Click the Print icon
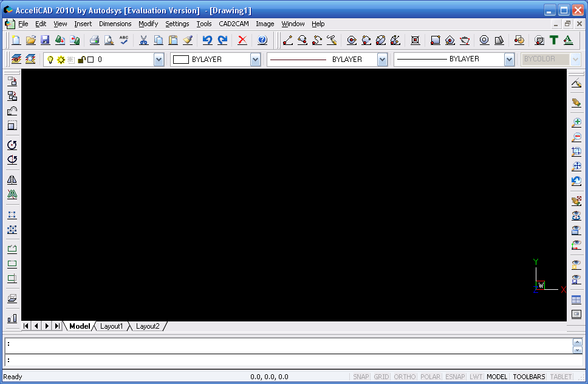588x384 pixels. [x=95, y=39]
